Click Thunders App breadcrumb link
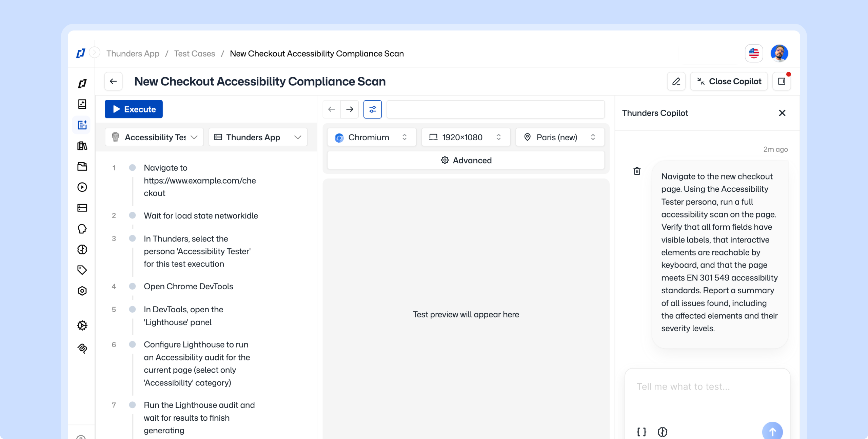This screenshot has width=868, height=439. [x=133, y=54]
